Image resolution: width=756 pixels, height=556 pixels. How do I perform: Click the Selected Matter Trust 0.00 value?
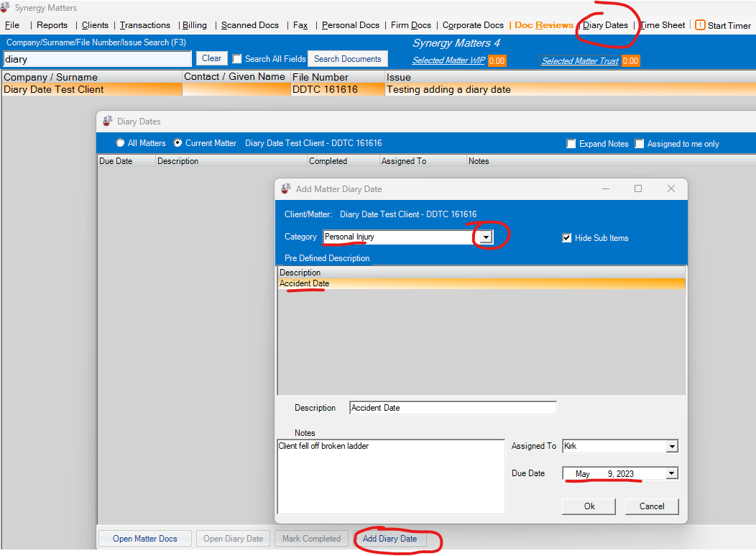(x=630, y=61)
